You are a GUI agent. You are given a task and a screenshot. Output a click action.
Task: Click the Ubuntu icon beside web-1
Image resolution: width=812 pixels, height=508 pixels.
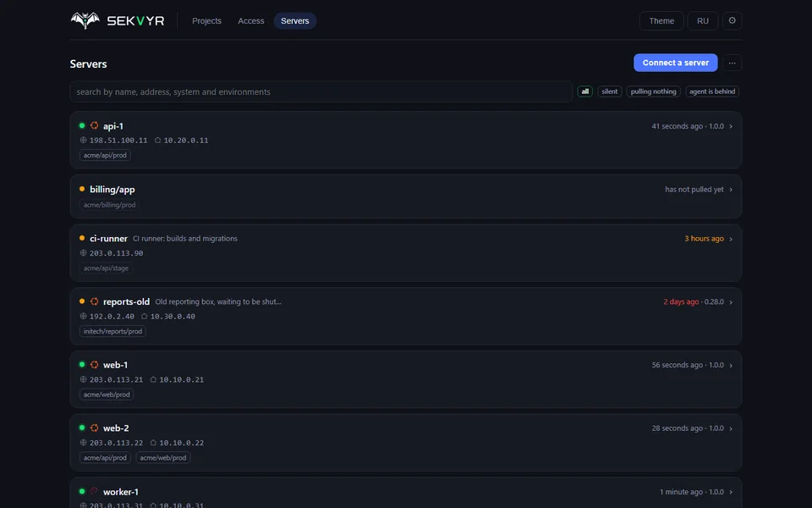94,364
